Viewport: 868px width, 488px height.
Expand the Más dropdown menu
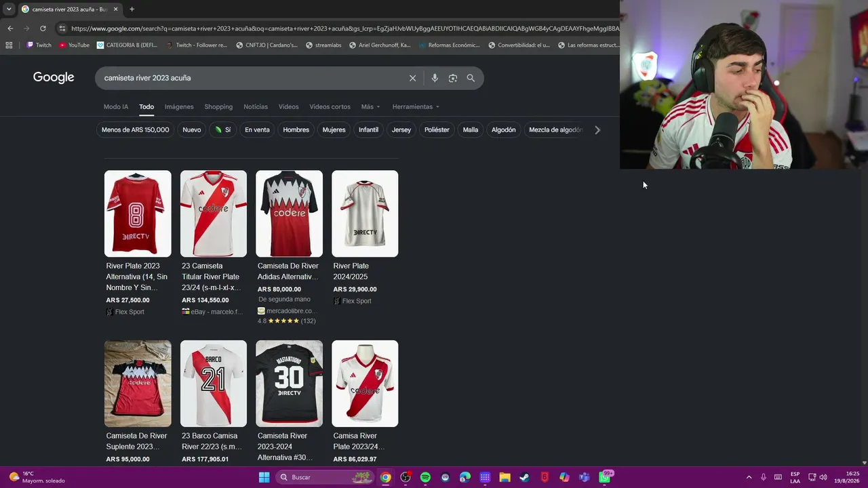tap(370, 106)
